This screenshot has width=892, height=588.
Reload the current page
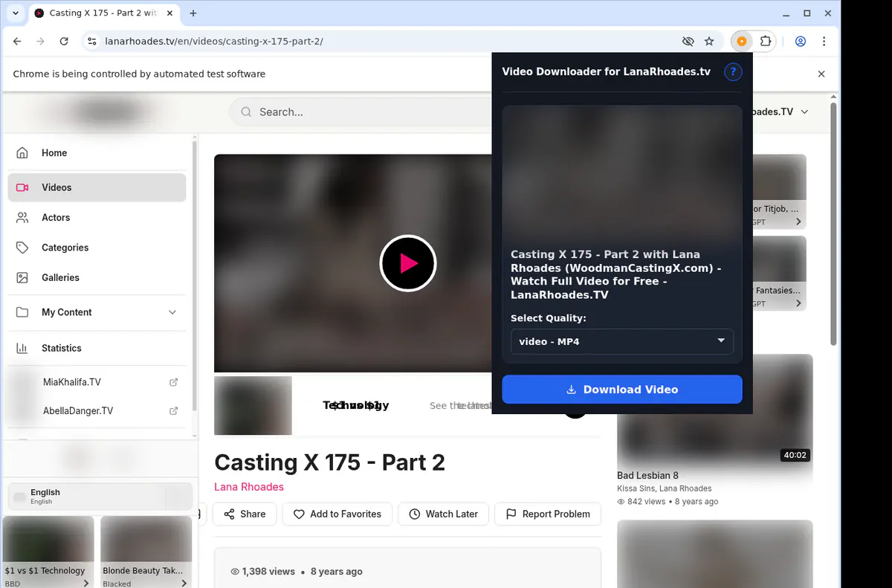pyautogui.click(x=64, y=42)
